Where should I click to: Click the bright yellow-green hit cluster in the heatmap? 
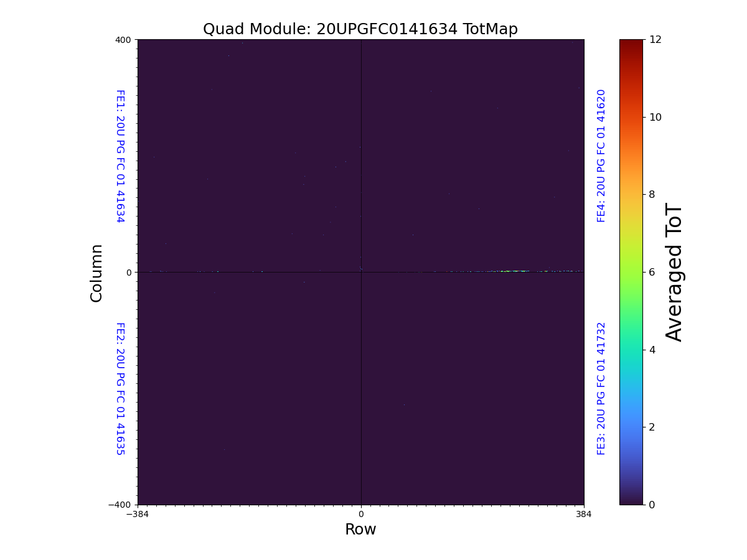point(507,271)
